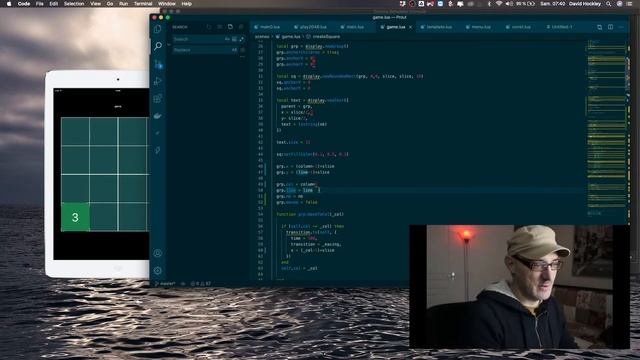640x360 pixels.
Task: Open the Go menu
Action: 110,4
